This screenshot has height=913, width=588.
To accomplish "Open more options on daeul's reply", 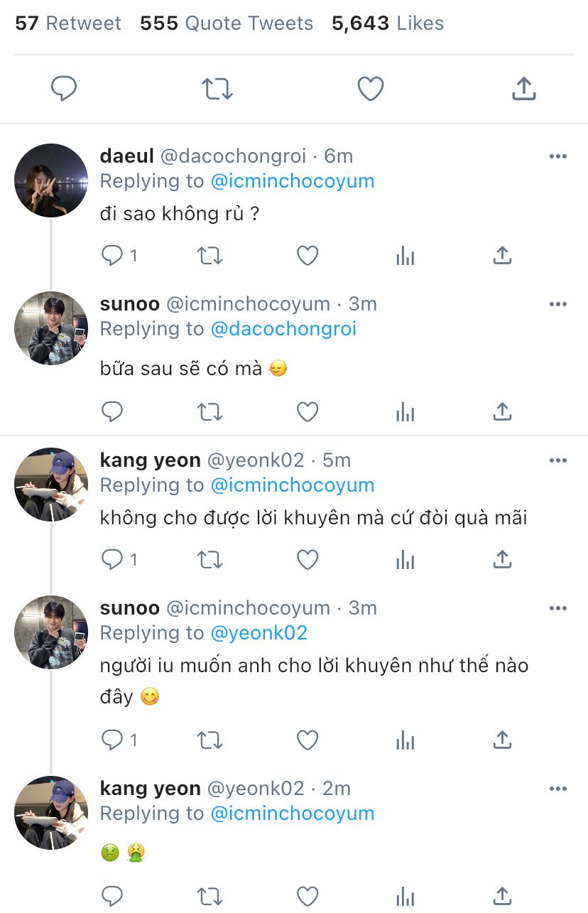I will (x=558, y=156).
